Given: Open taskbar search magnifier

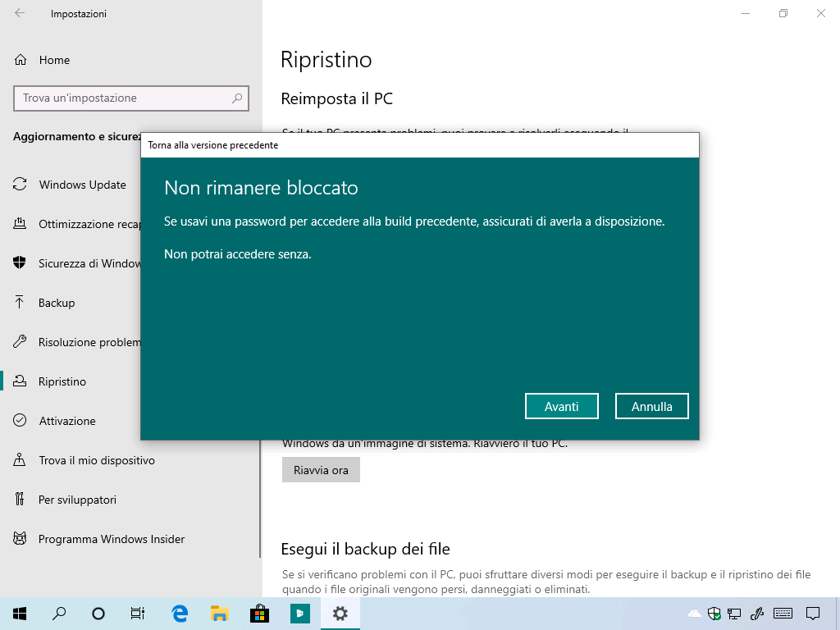Looking at the screenshot, I should point(59,614).
